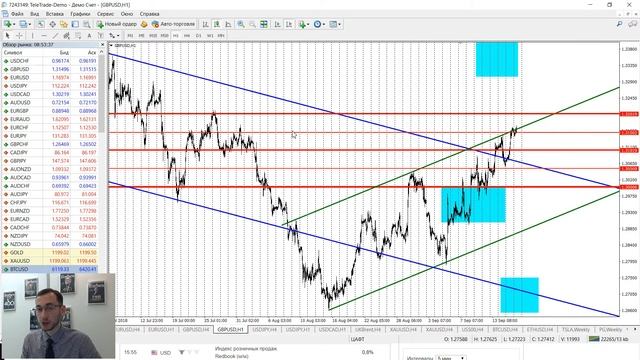Open the Сервис menu
The width and height of the screenshot is (640, 360).
tap(105, 13)
